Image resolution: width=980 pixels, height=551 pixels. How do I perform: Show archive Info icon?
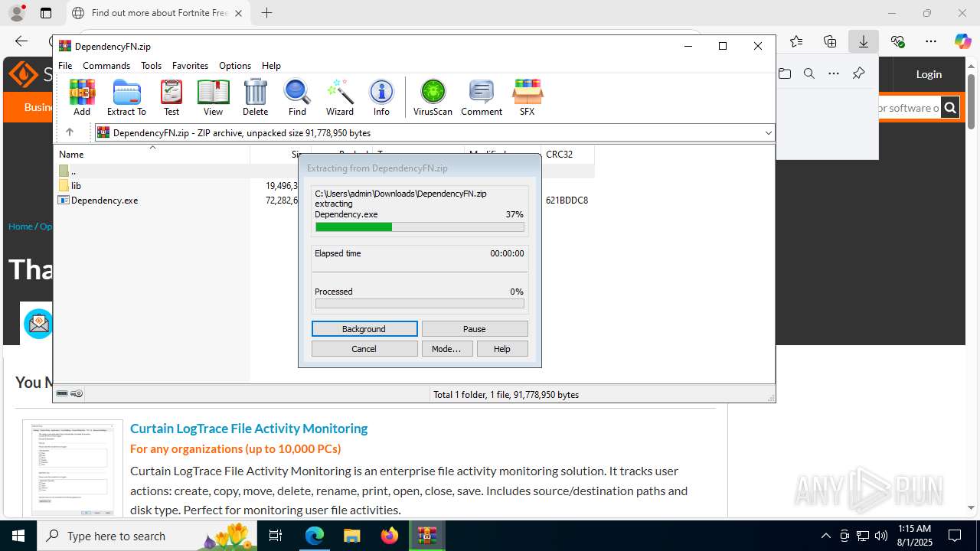[381, 97]
